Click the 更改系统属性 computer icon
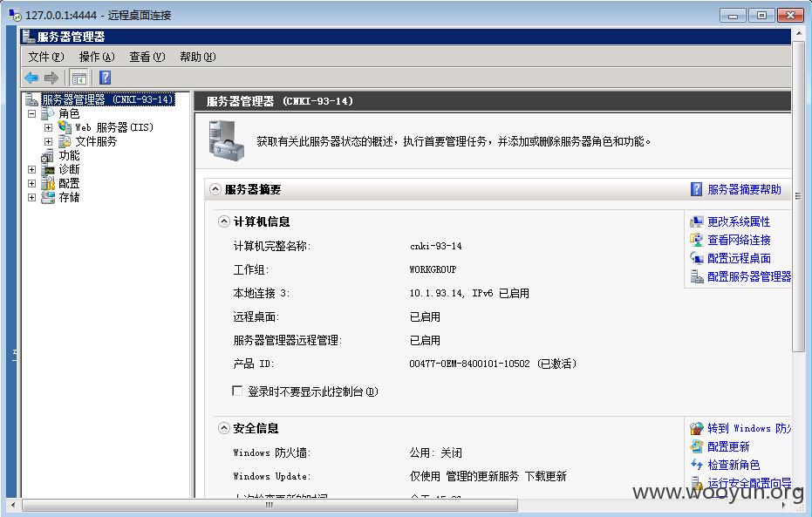Image resolution: width=812 pixels, height=517 pixels. (x=697, y=222)
